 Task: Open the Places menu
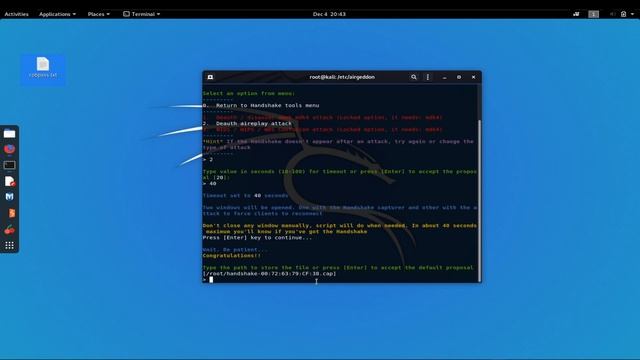[x=98, y=14]
